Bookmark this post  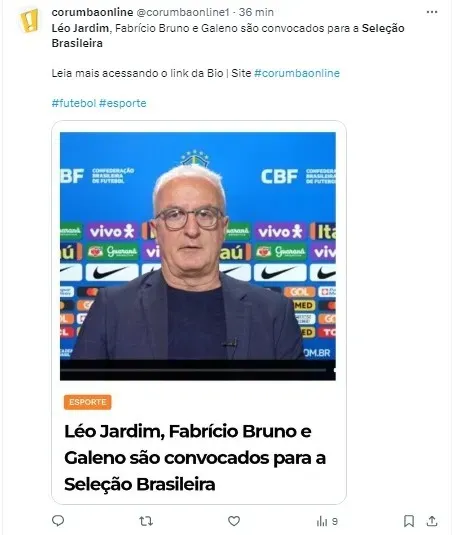tap(409, 521)
